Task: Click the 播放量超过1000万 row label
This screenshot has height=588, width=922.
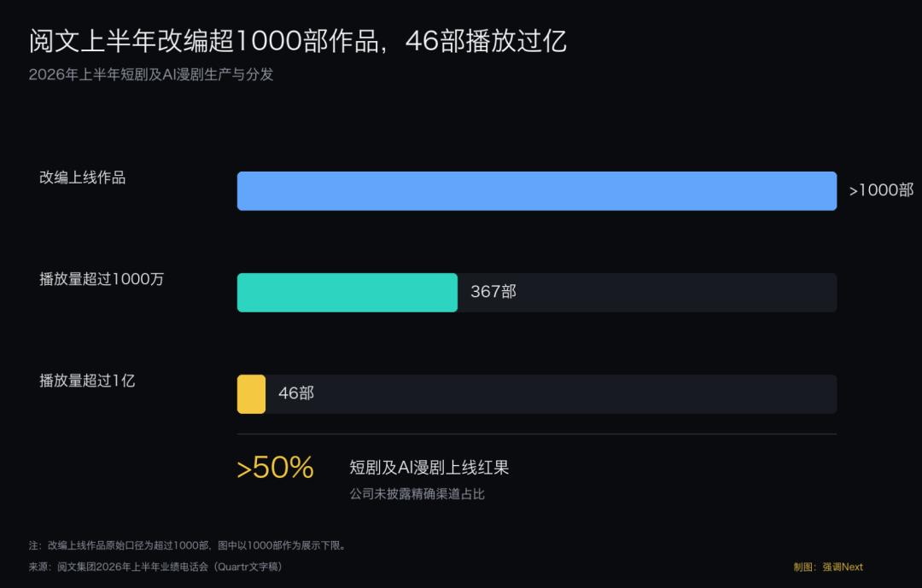Action: pos(102,279)
